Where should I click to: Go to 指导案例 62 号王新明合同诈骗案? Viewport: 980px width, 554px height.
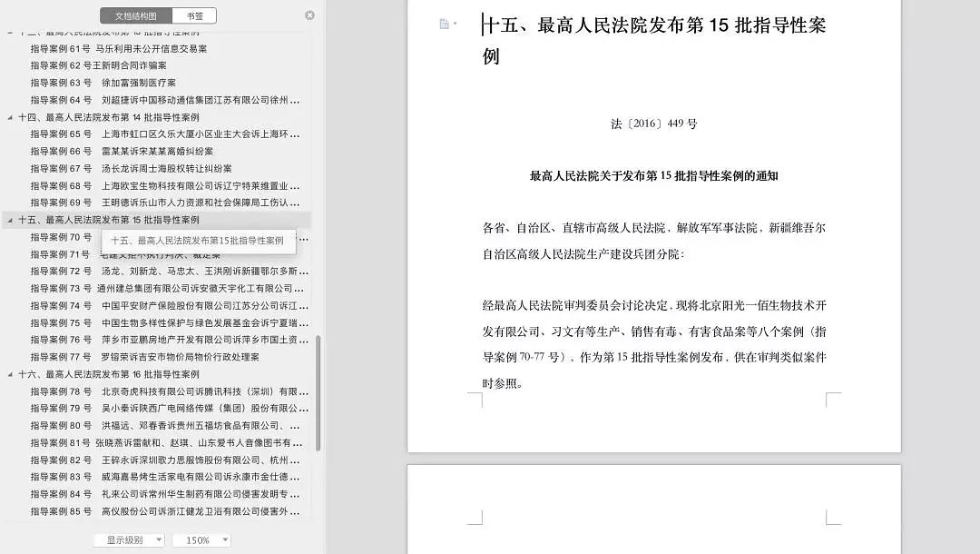click(x=99, y=65)
